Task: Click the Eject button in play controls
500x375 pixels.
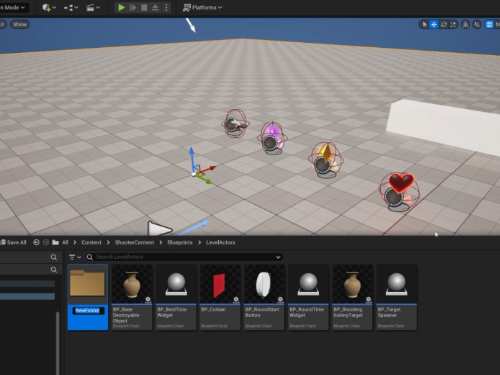Action: (155, 7)
